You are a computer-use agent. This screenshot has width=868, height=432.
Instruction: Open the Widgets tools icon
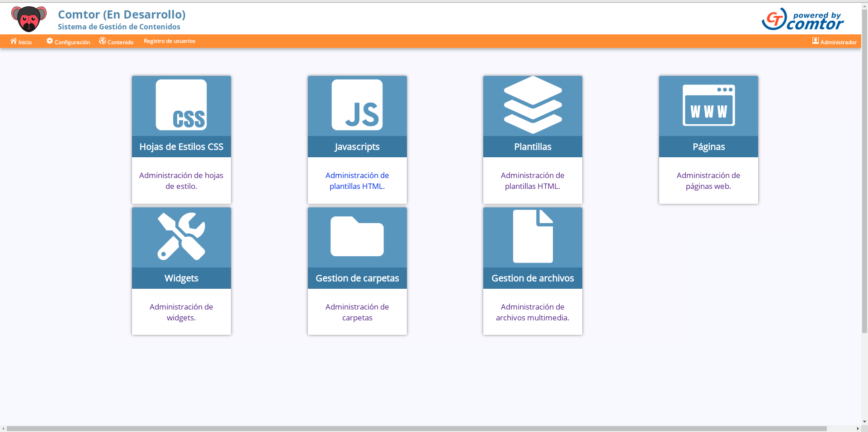click(181, 236)
